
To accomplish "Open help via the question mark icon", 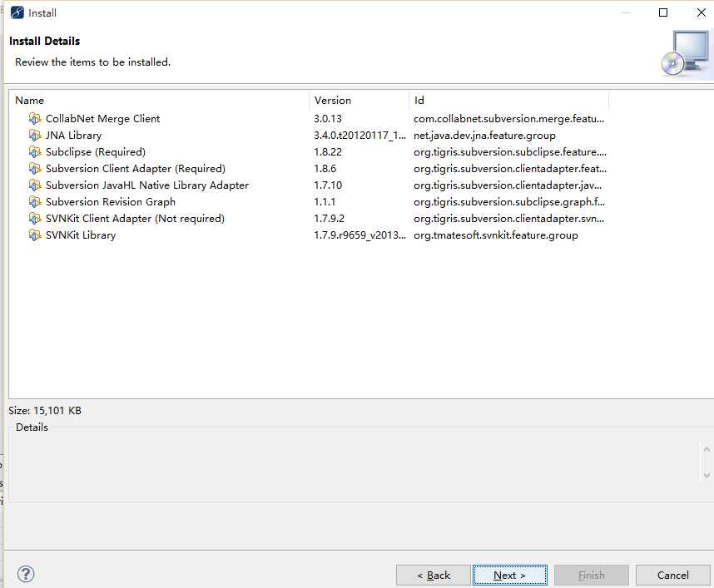I will click(26, 574).
